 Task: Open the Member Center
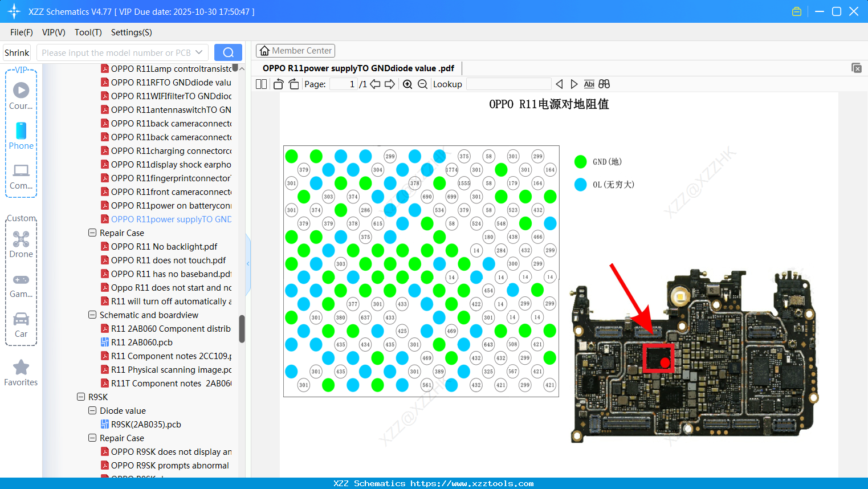coord(295,50)
